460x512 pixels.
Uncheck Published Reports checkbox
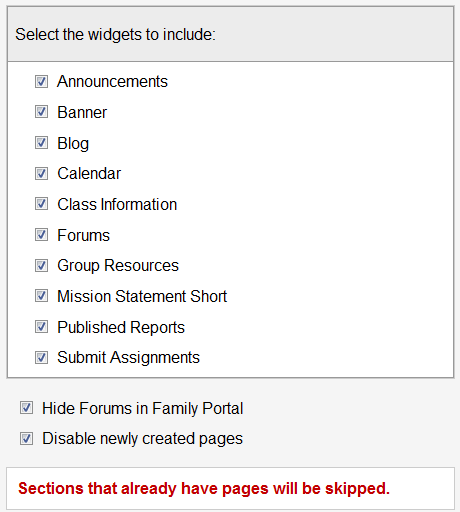tap(41, 327)
